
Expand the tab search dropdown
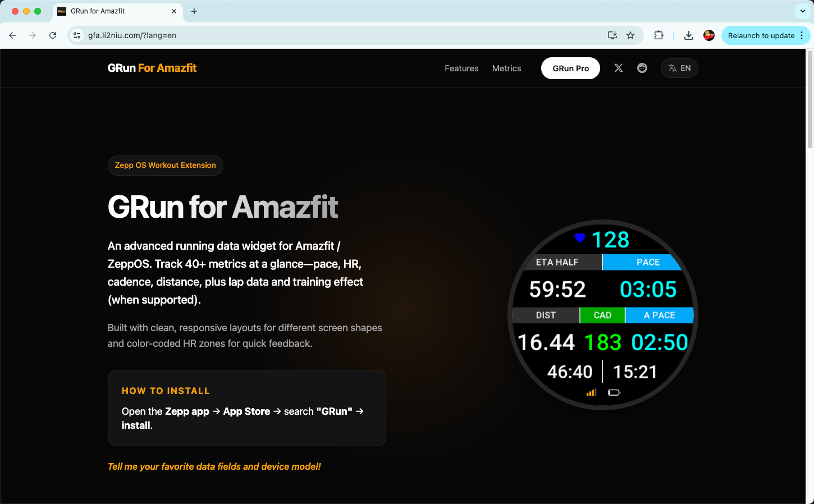click(x=803, y=11)
